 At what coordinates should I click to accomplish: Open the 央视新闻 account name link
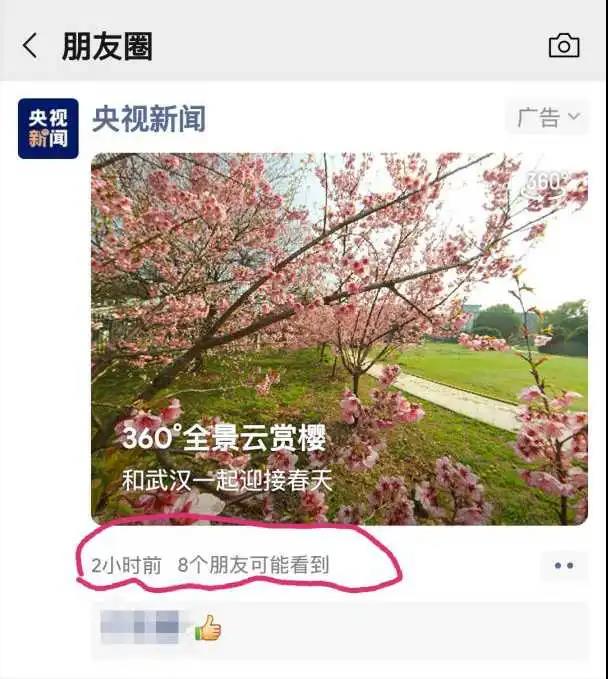point(149,118)
